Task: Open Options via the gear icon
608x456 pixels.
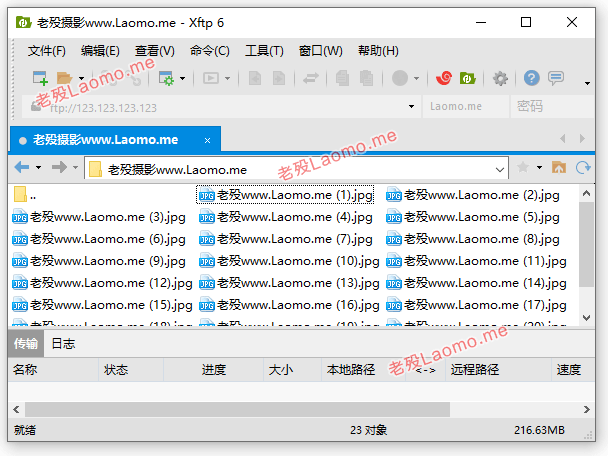Action: point(500,79)
